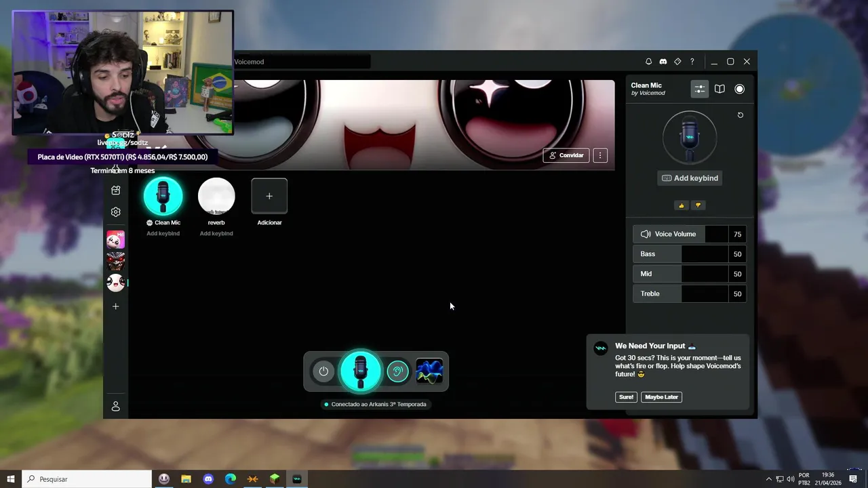
Task: Click the diamond icon in the title bar
Action: click(x=677, y=62)
